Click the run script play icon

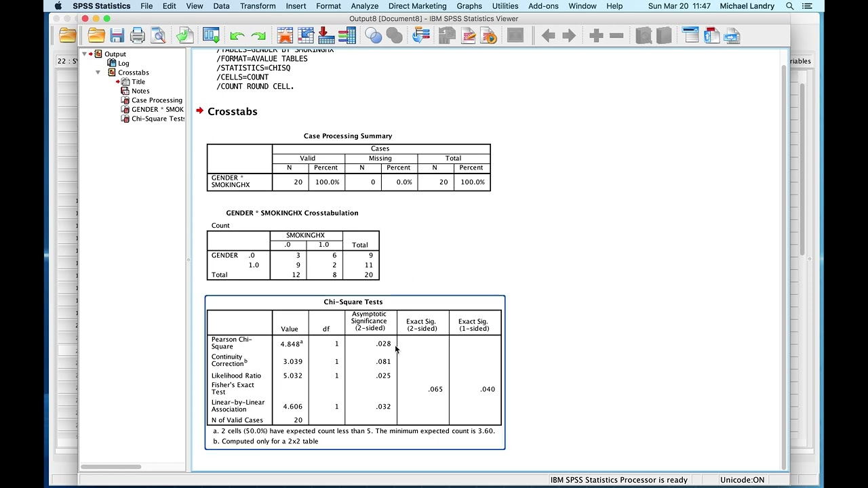(x=489, y=35)
